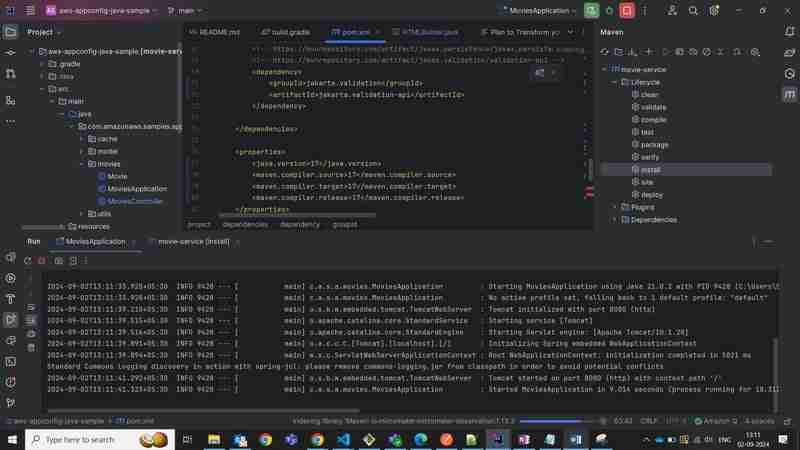Click the green Run button in top toolbar
The width and height of the screenshot is (800, 450).
click(591, 10)
